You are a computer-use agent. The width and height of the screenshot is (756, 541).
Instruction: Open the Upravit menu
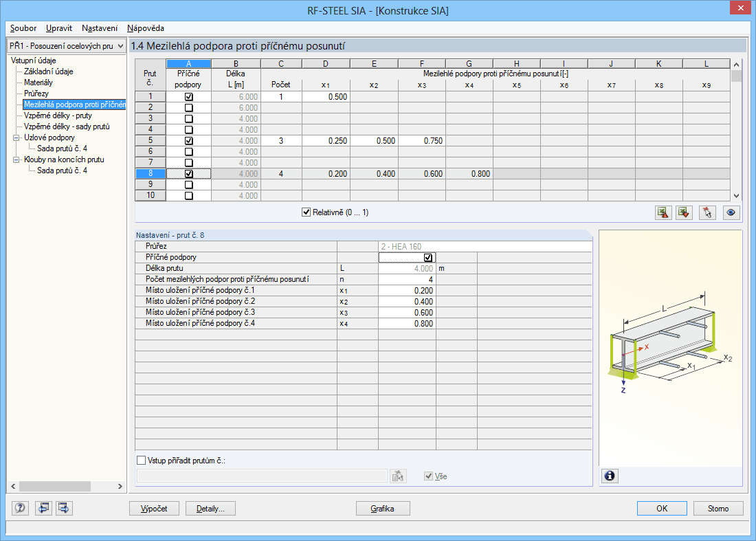coord(59,28)
